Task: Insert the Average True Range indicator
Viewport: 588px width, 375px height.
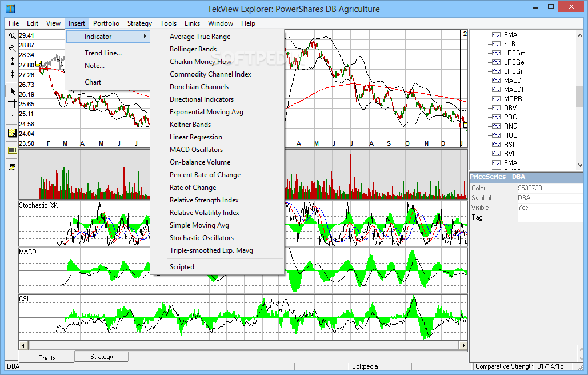Action: click(217, 37)
